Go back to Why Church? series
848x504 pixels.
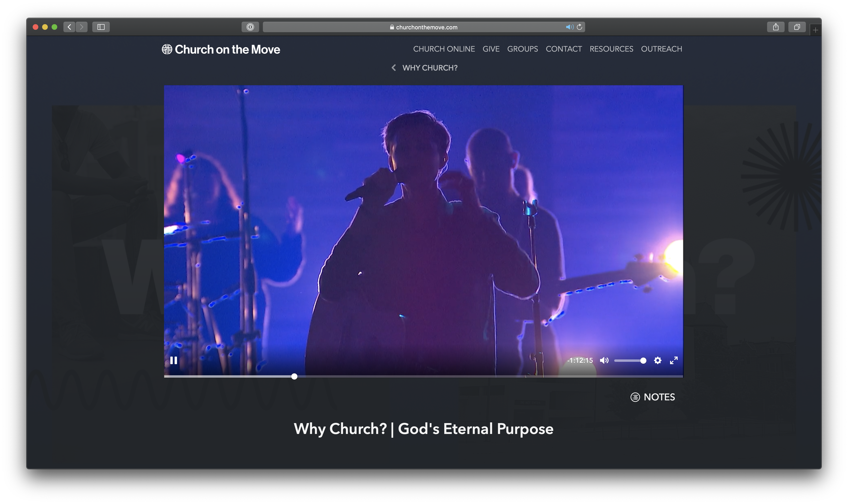[x=424, y=68]
